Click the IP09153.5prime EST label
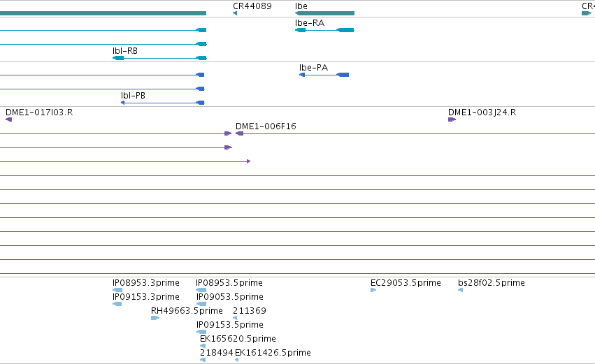Screen dimensions: 595x364 coord(230,325)
